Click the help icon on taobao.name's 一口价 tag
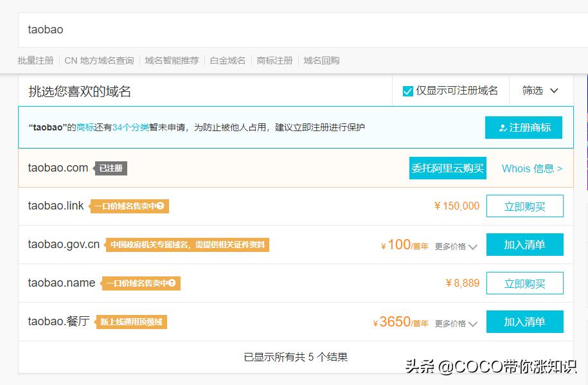The height and width of the screenshot is (385, 588). coord(172,283)
